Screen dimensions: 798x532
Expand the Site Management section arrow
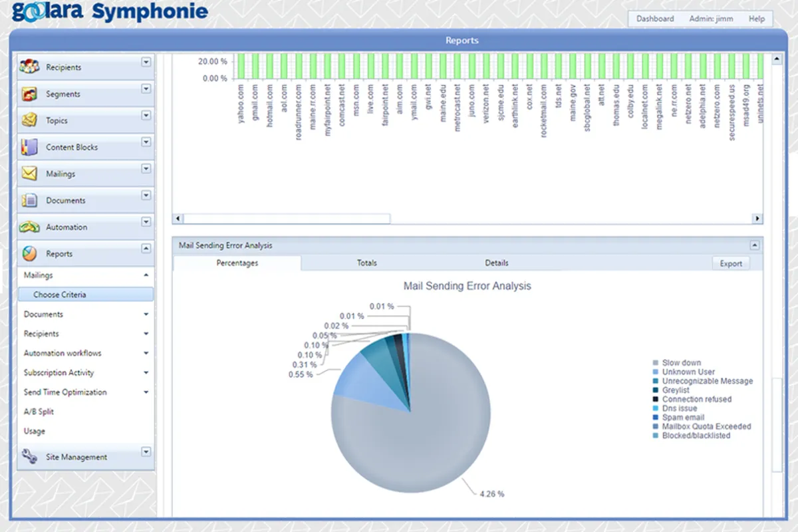point(146,452)
